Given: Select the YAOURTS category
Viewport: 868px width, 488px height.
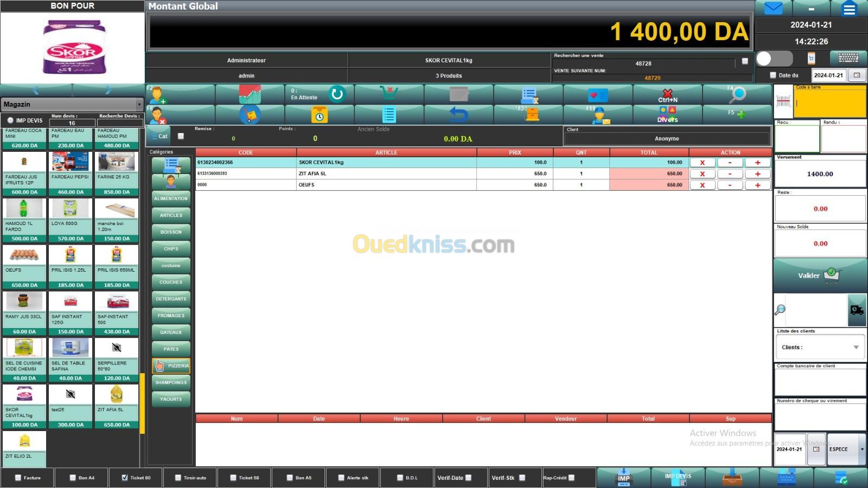Looking at the screenshot, I should pos(171,399).
